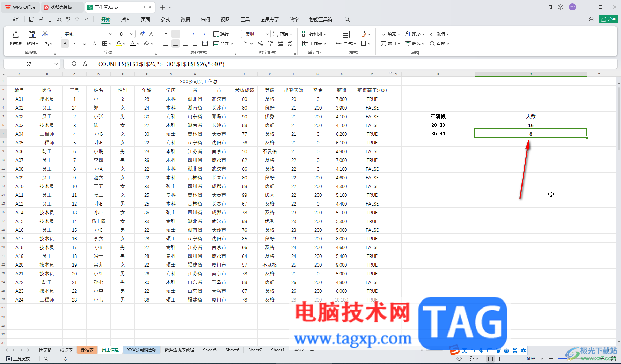
Task: Click the 求和 (AutoSum) button
Action: [390, 44]
